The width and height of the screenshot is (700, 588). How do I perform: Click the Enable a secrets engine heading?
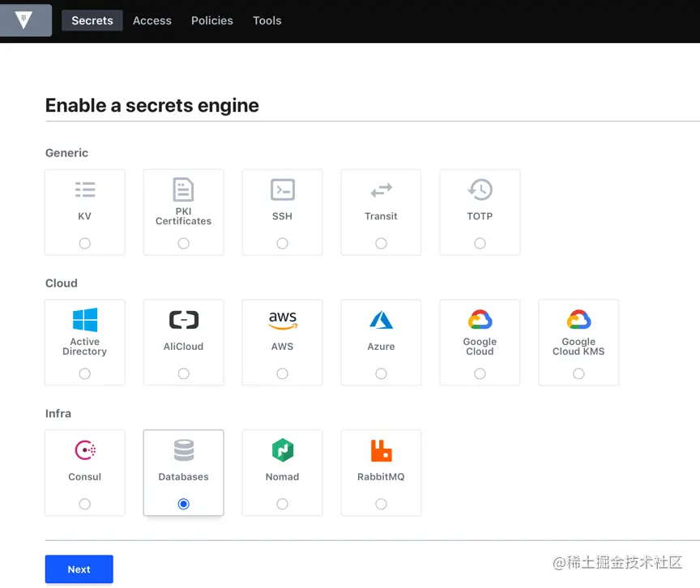tap(152, 105)
